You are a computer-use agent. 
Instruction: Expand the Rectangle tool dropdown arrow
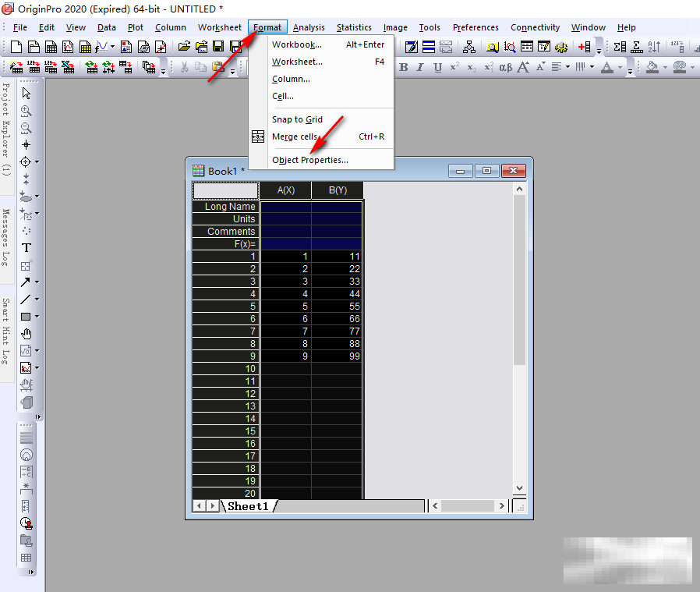37,317
